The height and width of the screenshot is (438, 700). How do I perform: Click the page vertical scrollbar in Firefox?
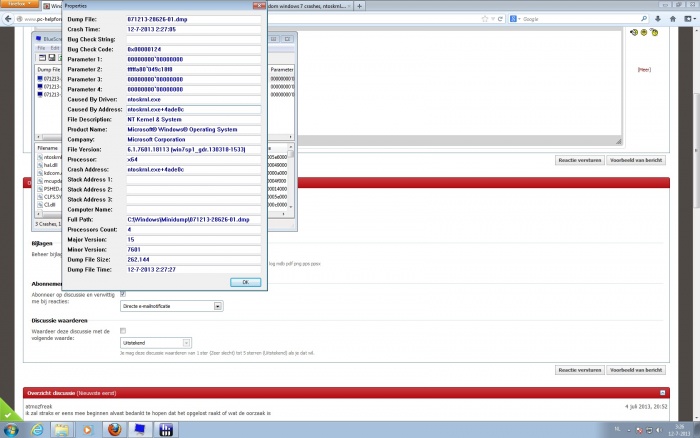click(x=696, y=150)
